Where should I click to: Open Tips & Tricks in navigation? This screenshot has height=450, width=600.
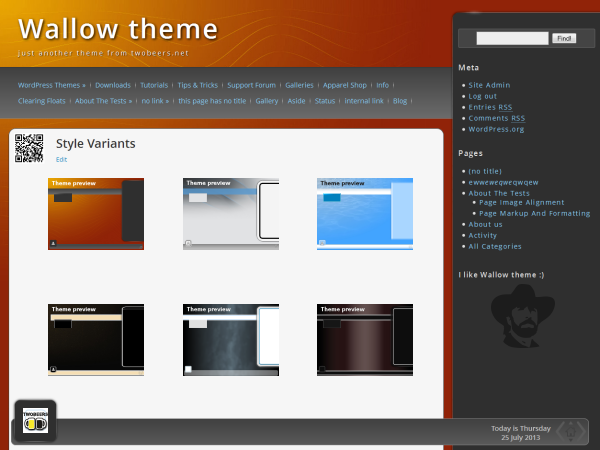pos(197,86)
